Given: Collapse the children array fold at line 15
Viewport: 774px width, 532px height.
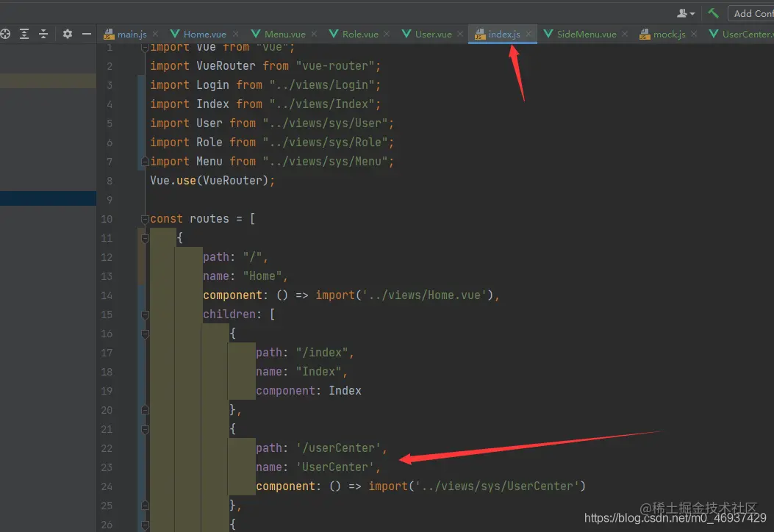Looking at the screenshot, I should [145, 314].
